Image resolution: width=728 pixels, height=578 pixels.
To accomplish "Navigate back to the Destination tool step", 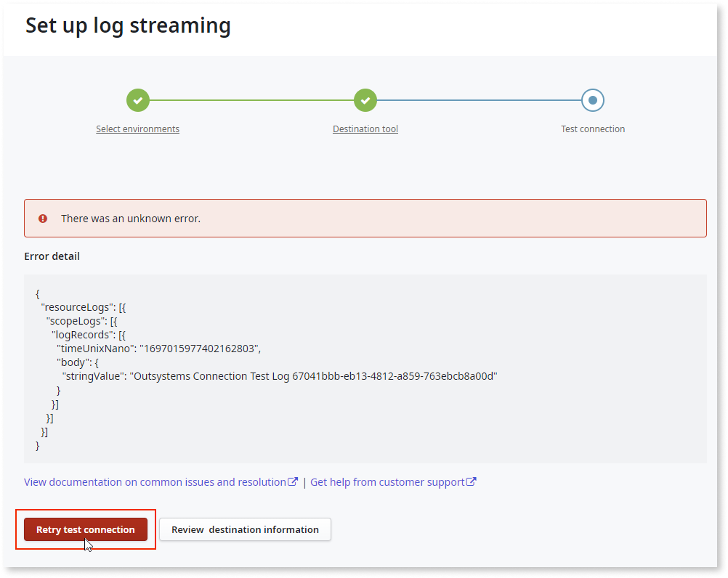I will pyautogui.click(x=365, y=129).
